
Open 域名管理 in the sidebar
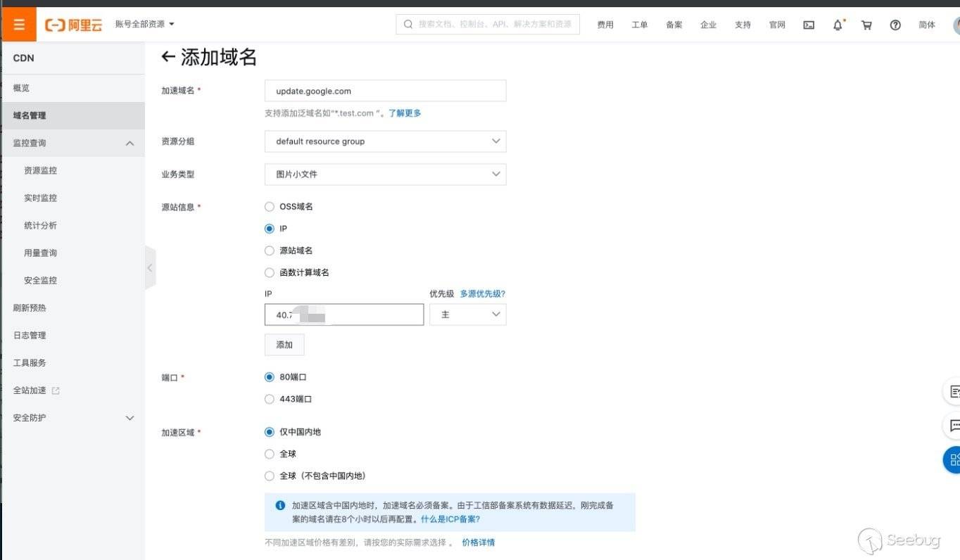pyautogui.click(x=30, y=115)
